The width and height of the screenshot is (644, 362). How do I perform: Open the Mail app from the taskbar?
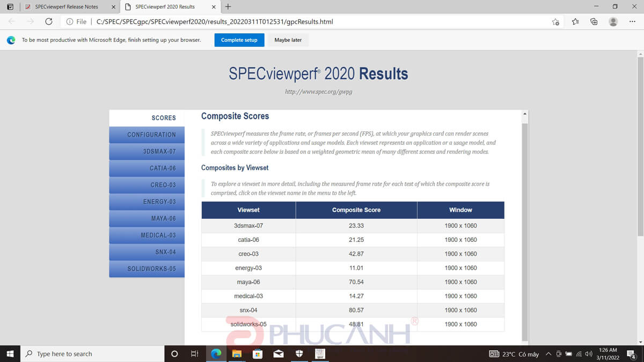pyautogui.click(x=279, y=354)
